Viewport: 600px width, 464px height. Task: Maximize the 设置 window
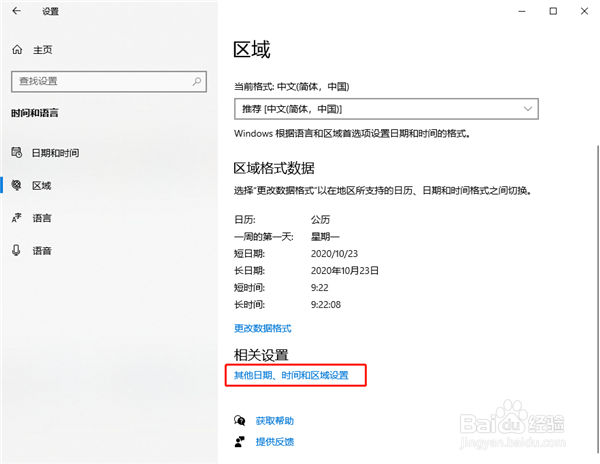point(553,11)
